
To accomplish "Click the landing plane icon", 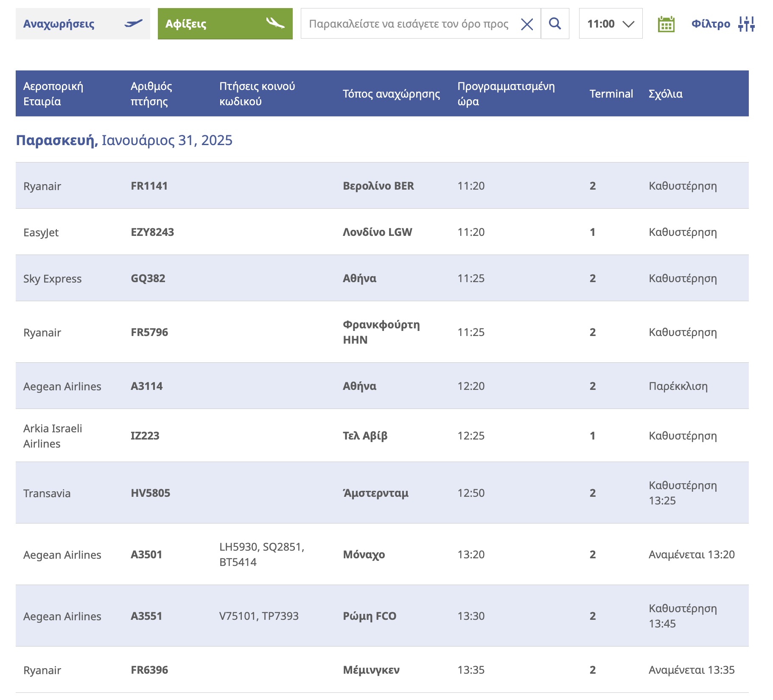I will coord(275,22).
